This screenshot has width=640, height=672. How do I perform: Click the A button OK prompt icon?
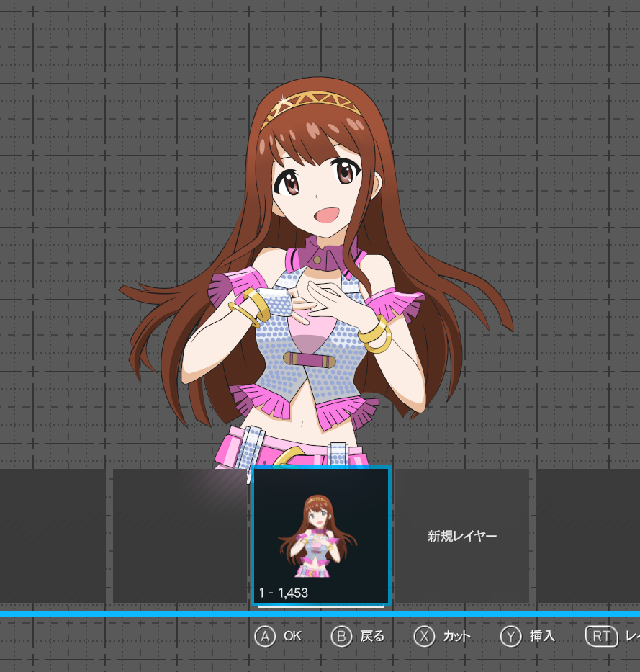(265, 637)
